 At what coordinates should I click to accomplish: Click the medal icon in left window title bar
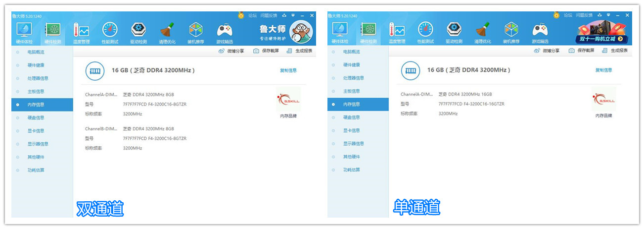pyautogui.click(x=241, y=15)
